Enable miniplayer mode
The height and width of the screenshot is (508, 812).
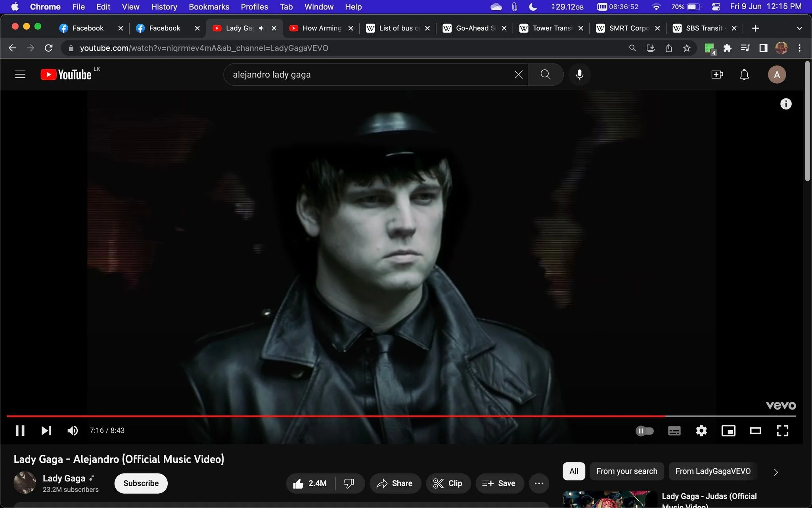point(728,431)
